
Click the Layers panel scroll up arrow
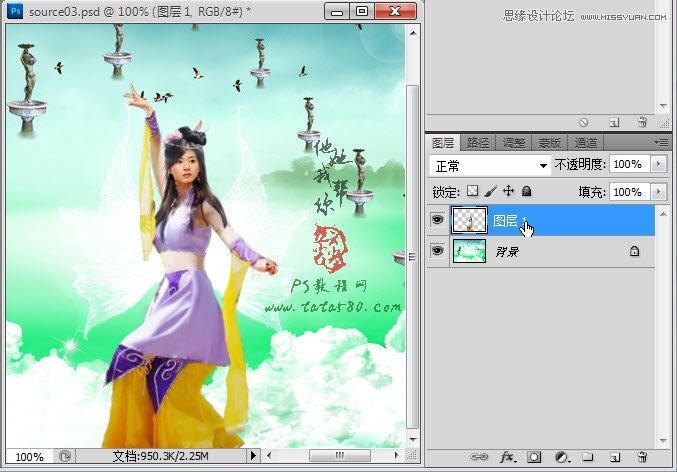(x=663, y=214)
